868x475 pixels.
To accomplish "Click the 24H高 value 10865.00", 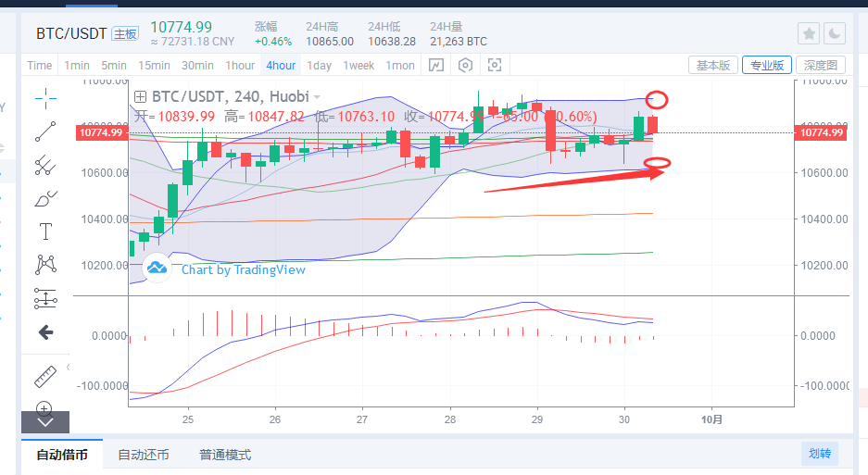I will tap(330, 42).
